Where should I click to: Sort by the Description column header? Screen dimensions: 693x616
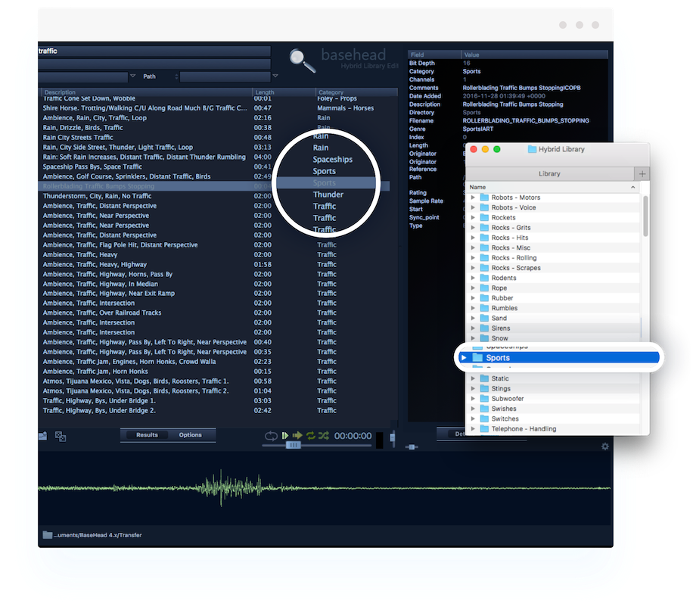tap(147, 92)
